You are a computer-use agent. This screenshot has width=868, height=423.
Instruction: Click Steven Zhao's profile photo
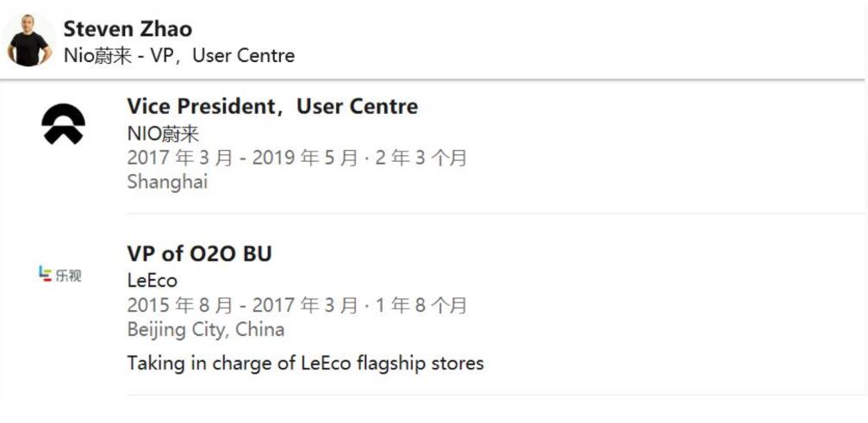29,40
